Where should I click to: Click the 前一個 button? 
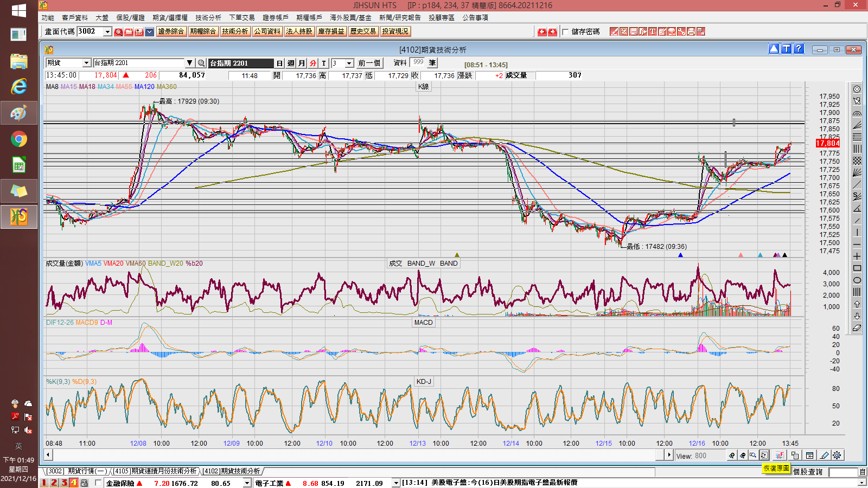coord(369,63)
